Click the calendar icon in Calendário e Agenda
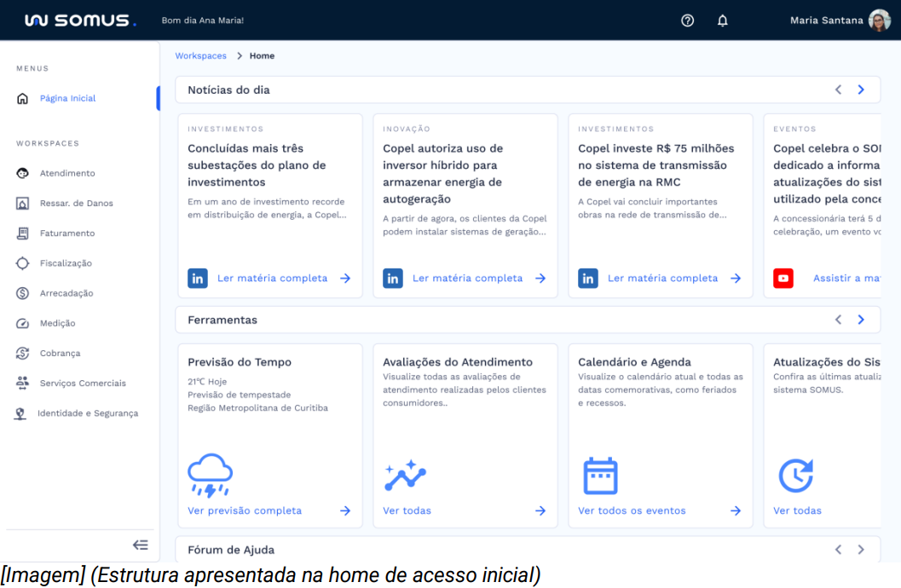Viewport: 901px width, 588px height. [x=600, y=476]
